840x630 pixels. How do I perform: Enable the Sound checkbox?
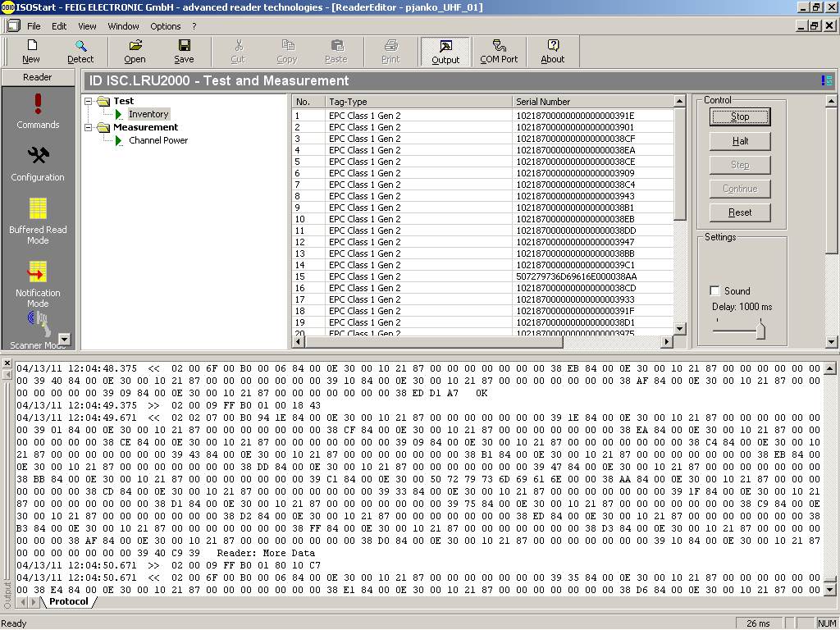pyautogui.click(x=714, y=290)
